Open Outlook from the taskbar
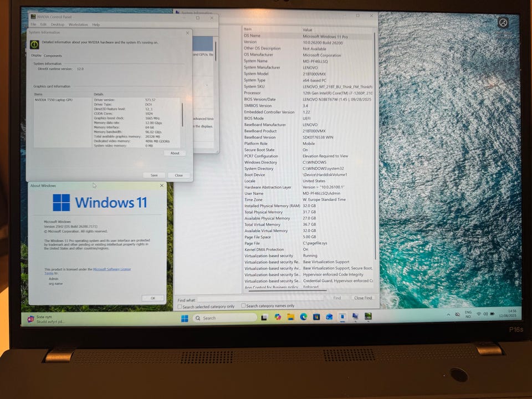This screenshot has width=532, height=399. [x=329, y=316]
